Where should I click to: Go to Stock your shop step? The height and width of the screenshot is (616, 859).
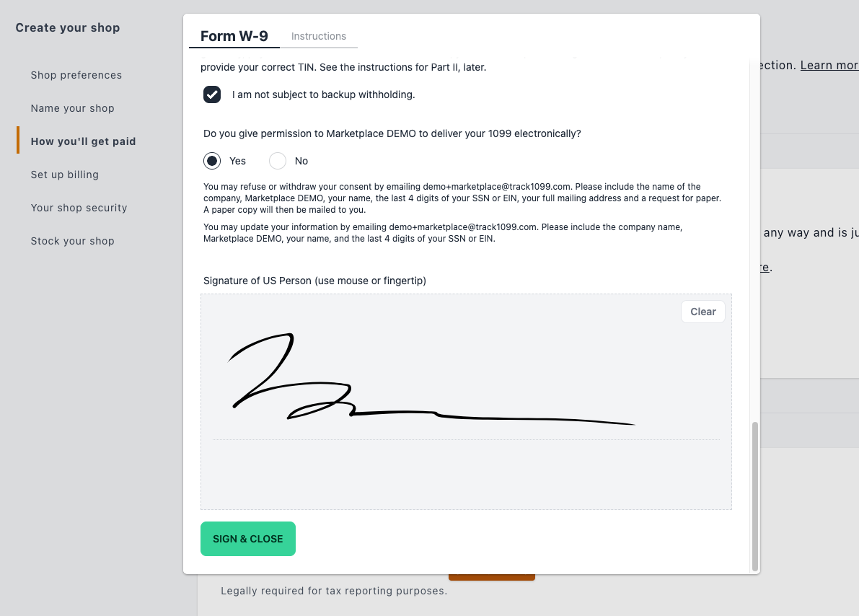coord(72,241)
